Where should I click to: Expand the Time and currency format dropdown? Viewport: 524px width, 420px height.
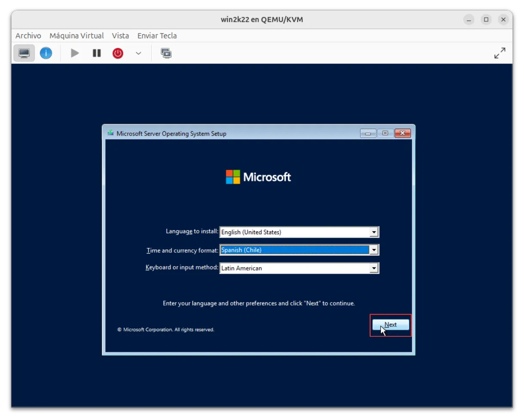(x=374, y=250)
